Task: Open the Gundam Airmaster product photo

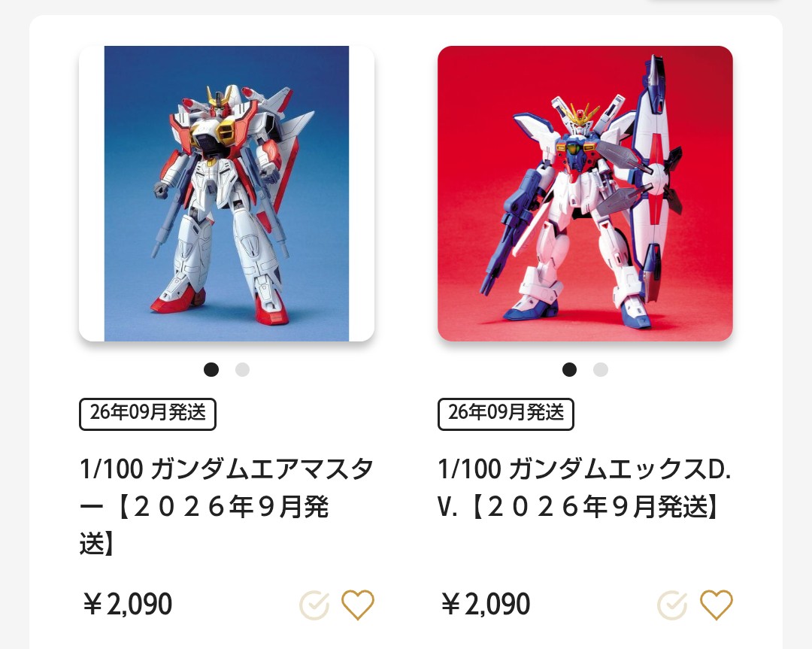Action: point(226,194)
